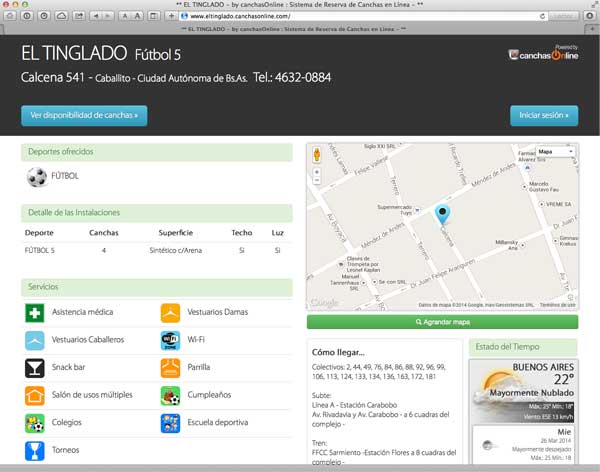The image size is (600, 472).
Task: Click the site favicon in address bar
Action: pos(184,16)
